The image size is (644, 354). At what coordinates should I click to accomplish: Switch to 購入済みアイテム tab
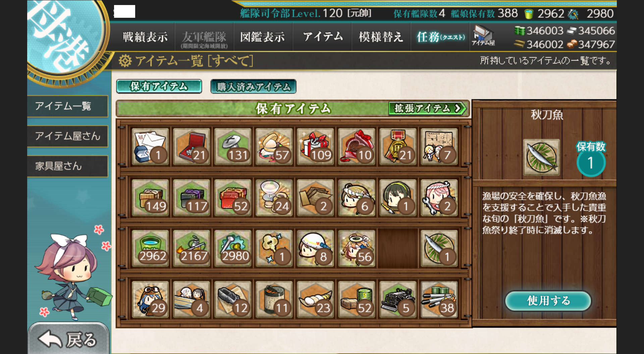(x=253, y=87)
